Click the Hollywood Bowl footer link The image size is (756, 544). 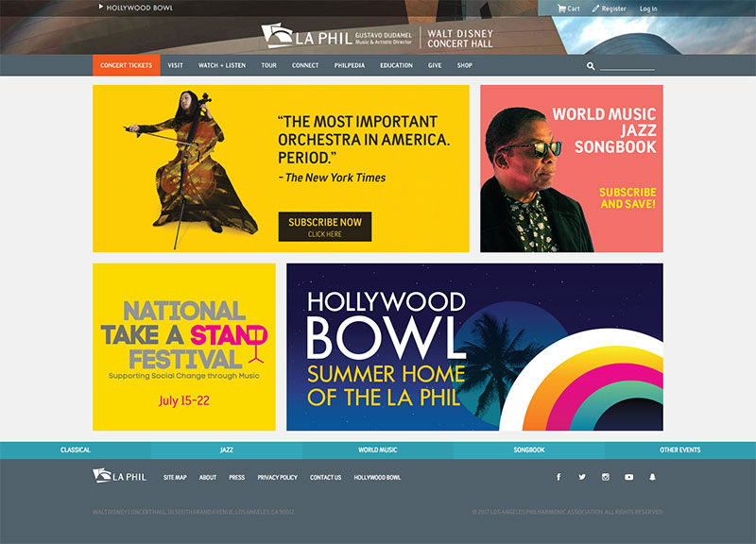click(377, 478)
